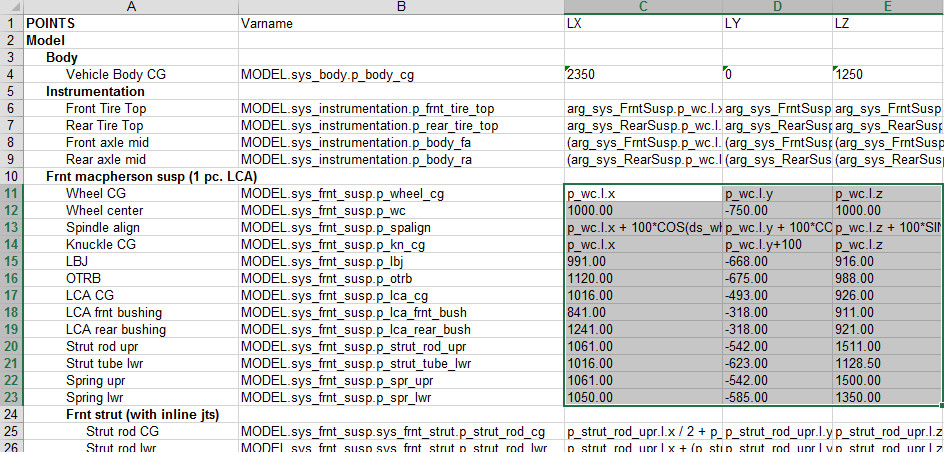Select the LCA rear bushing cell

point(131,330)
